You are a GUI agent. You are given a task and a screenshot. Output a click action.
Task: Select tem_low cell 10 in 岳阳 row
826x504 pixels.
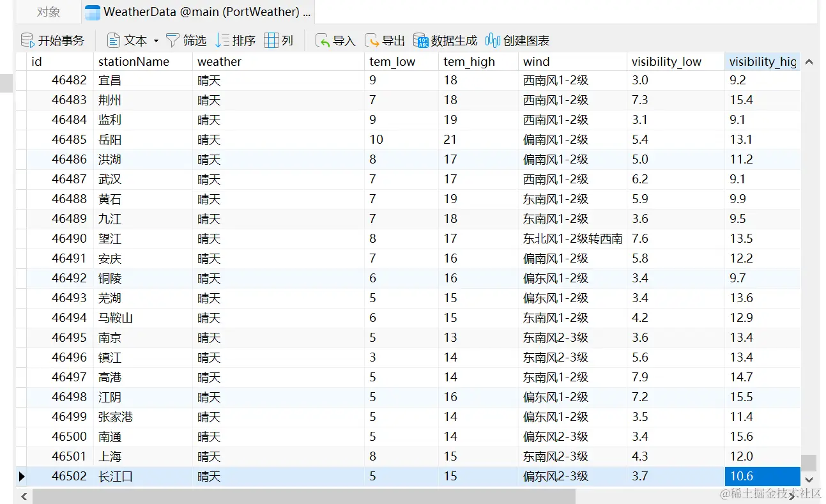point(402,139)
